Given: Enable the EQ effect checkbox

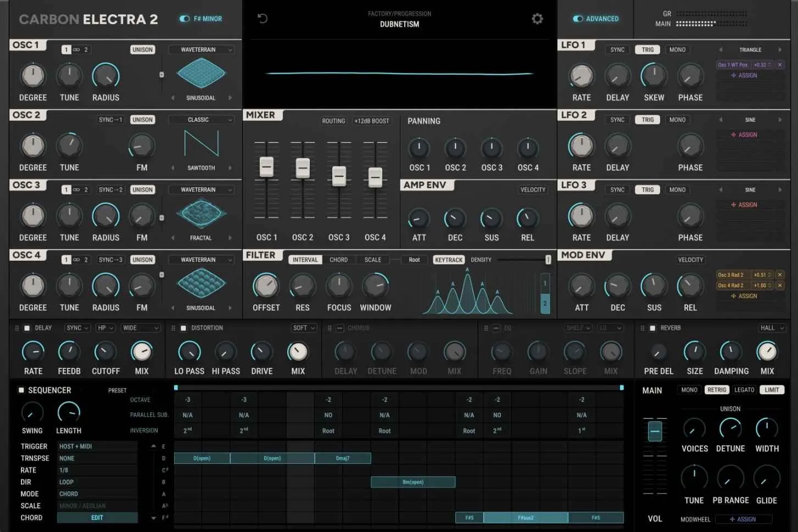Looking at the screenshot, I should 496,328.
